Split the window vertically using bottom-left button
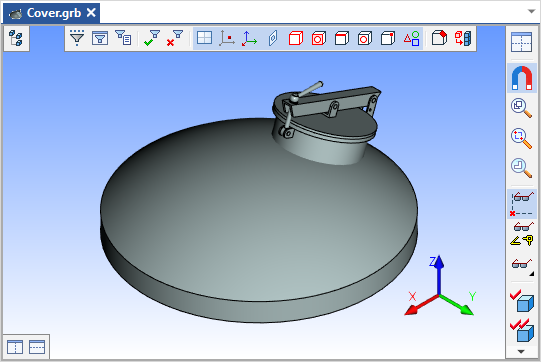This screenshot has width=541, height=362. 15,347
